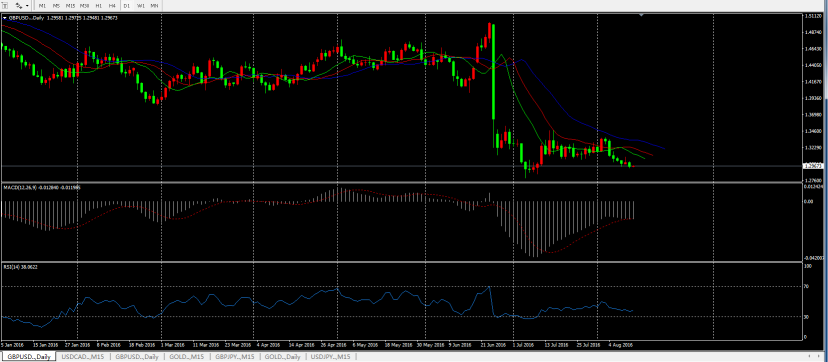This screenshot has height=362, width=828.
Task: Click the 21 Jun 2016 date label
Action: pyautogui.click(x=492, y=345)
